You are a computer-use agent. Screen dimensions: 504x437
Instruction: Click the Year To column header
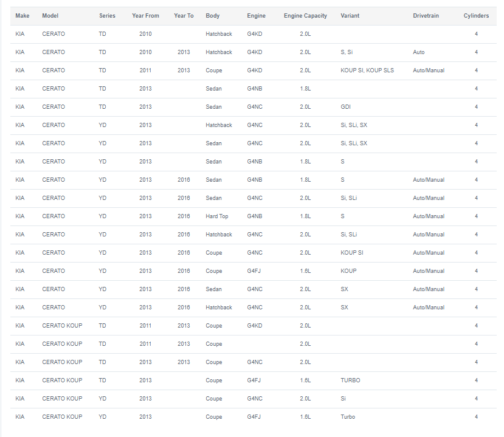[184, 15]
